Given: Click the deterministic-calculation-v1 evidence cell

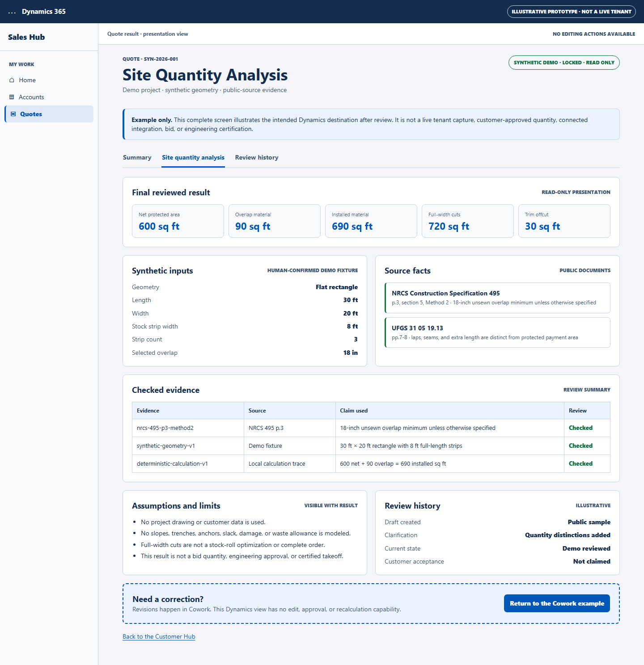Looking at the screenshot, I should 188,463.
